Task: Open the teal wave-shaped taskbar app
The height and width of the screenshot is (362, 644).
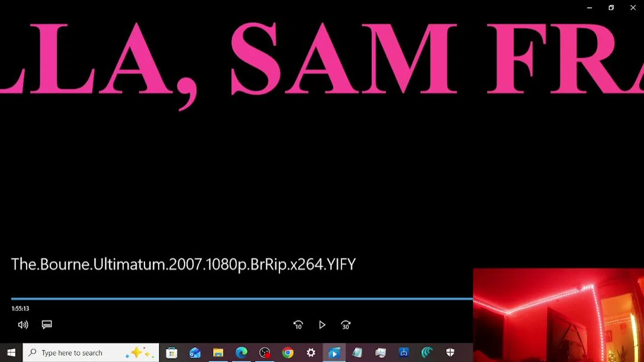Action: (427, 353)
